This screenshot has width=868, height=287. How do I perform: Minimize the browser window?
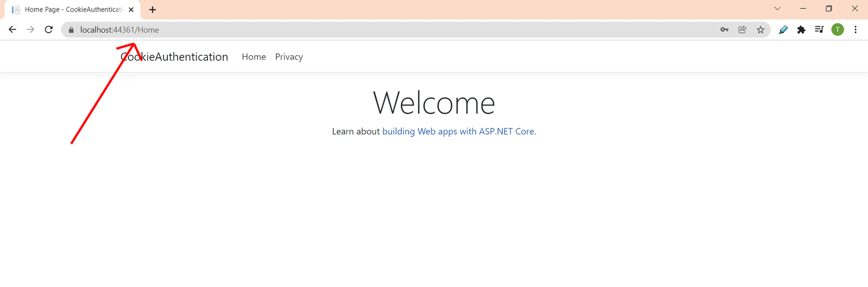pos(803,9)
